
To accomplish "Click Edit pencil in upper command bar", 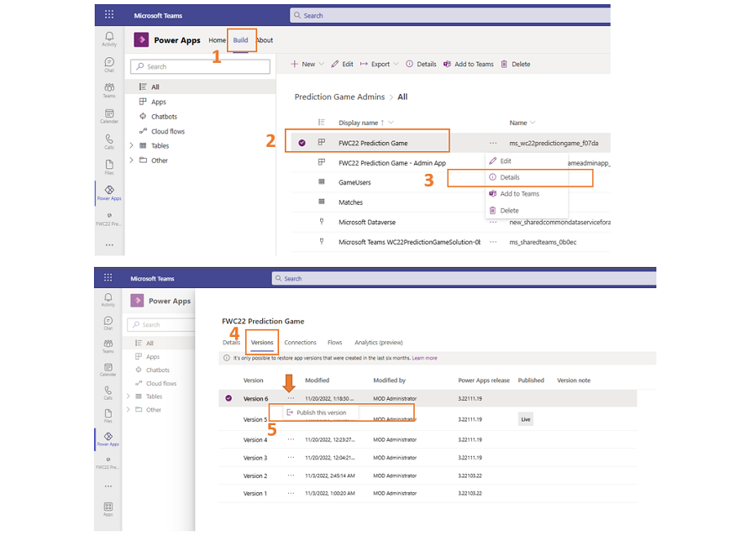I will (343, 64).
